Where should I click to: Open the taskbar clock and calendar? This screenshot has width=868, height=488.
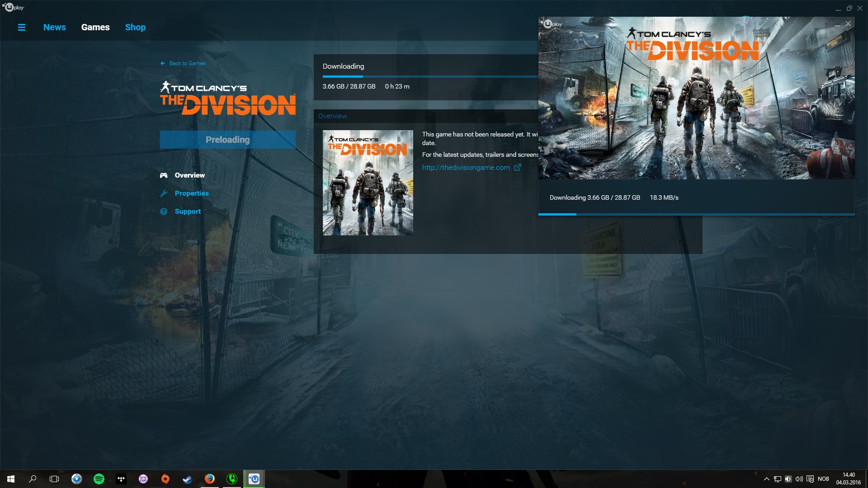[x=849, y=479]
